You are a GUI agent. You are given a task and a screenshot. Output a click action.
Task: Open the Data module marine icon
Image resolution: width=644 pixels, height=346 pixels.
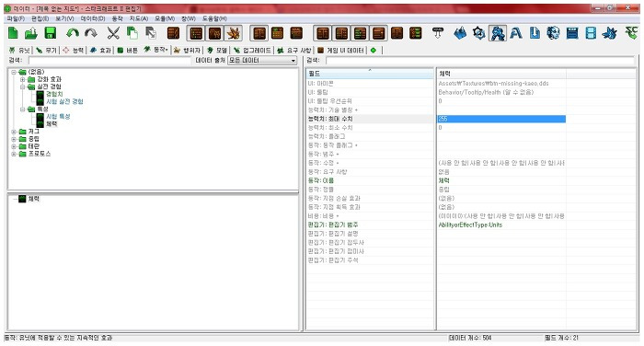pyautogui.click(x=498, y=33)
